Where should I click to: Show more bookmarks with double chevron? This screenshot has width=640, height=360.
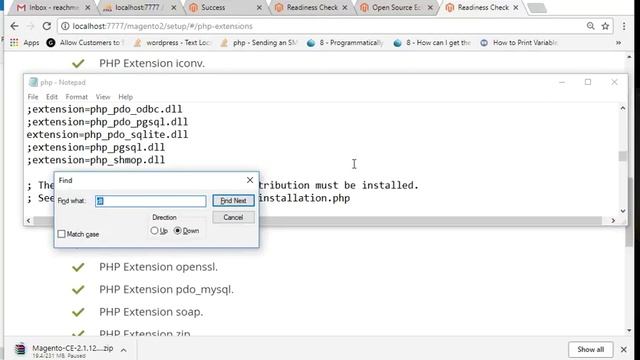tap(618, 42)
